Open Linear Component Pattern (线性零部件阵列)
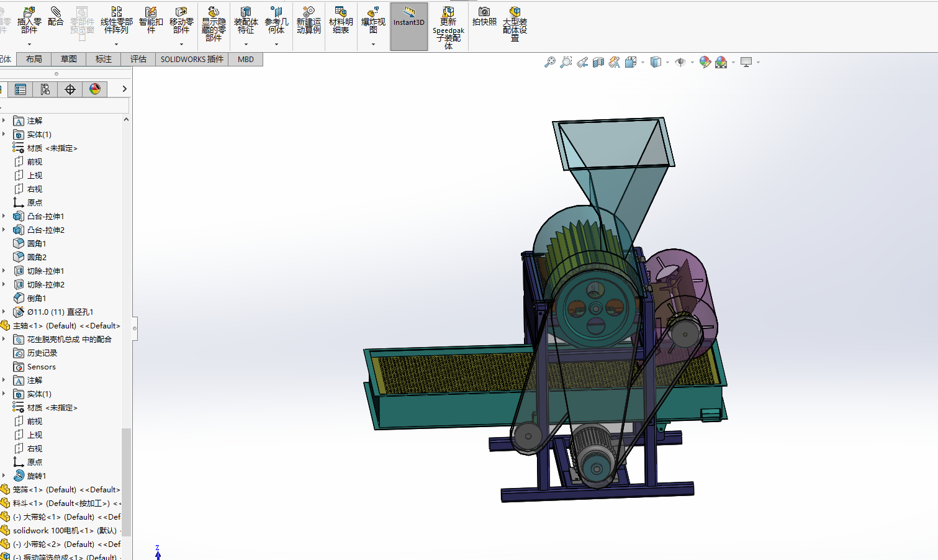Screen dimensions: 938x560 (x=116, y=20)
